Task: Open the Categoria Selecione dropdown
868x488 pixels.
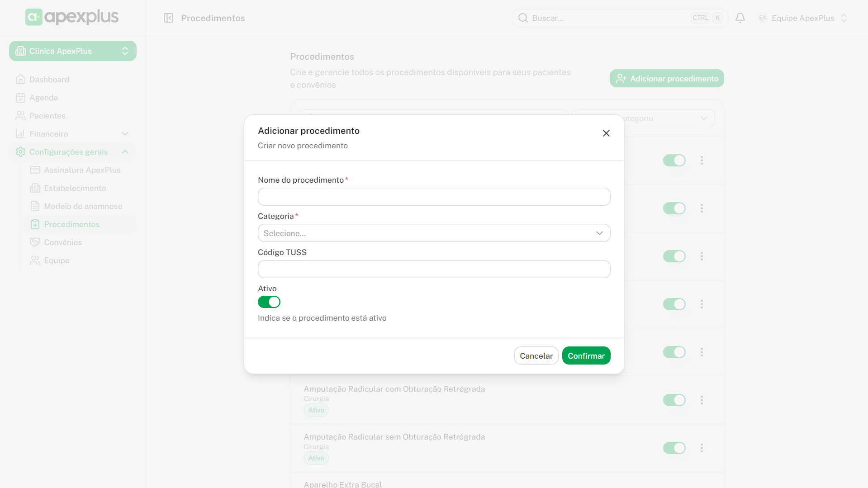Action: tap(434, 233)
